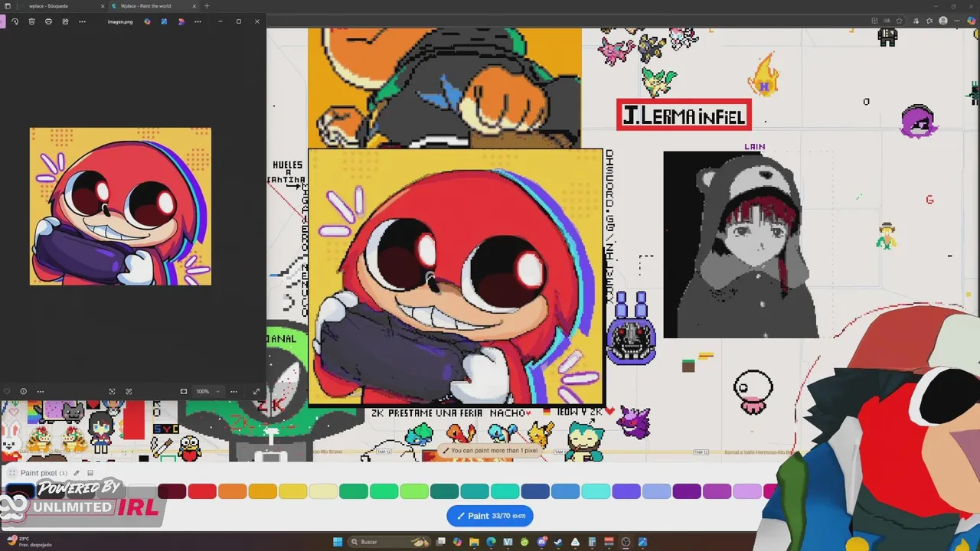
Task: Click the area select icon beside Paint pixel
Action: (x=11, y=473)
